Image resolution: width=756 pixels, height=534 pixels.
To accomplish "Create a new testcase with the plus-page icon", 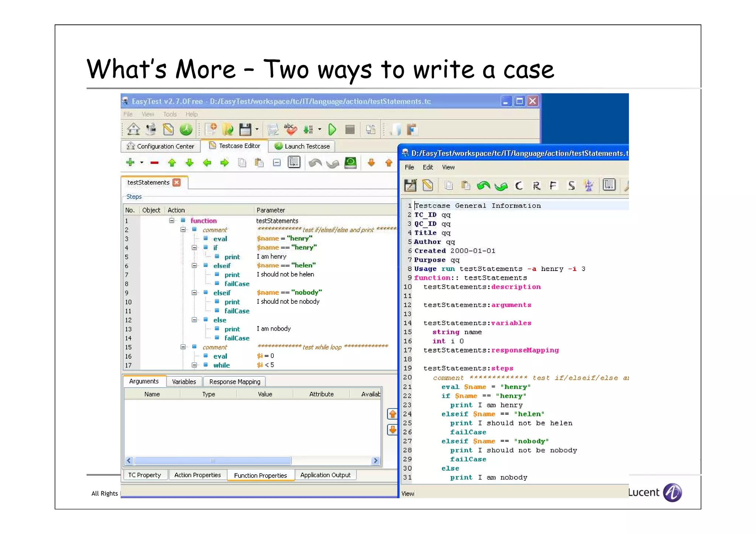I will tap(211, 130).
